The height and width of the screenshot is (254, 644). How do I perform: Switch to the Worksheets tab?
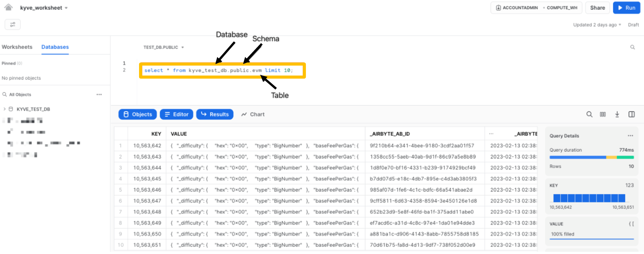point(17,47)
